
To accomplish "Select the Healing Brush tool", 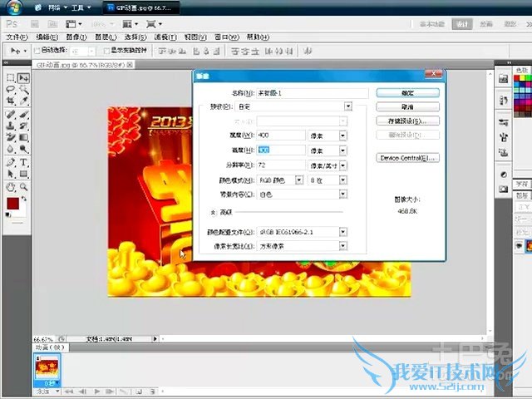I will [x=11, y=115].
